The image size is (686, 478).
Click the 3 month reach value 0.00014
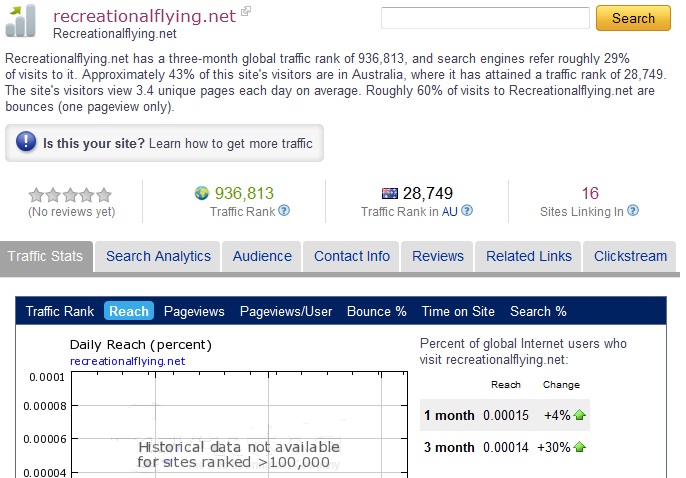tap(506, 447)
